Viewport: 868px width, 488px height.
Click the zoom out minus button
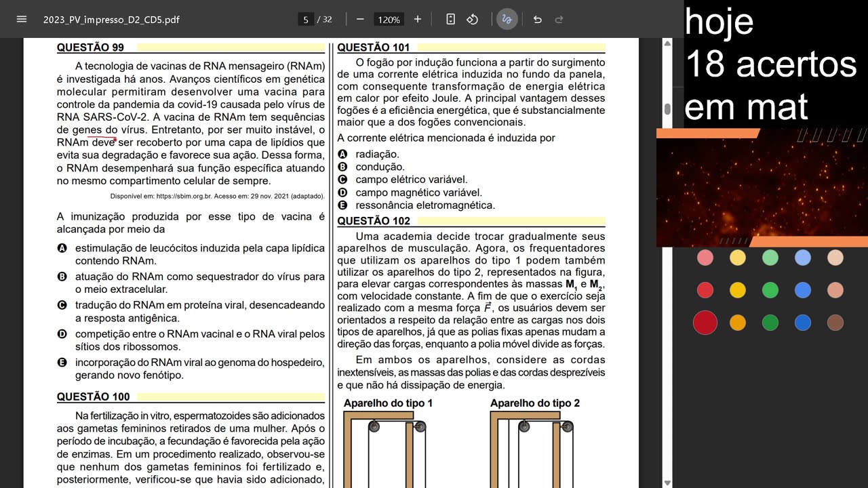pyautogui.click(x=360, y=19)
